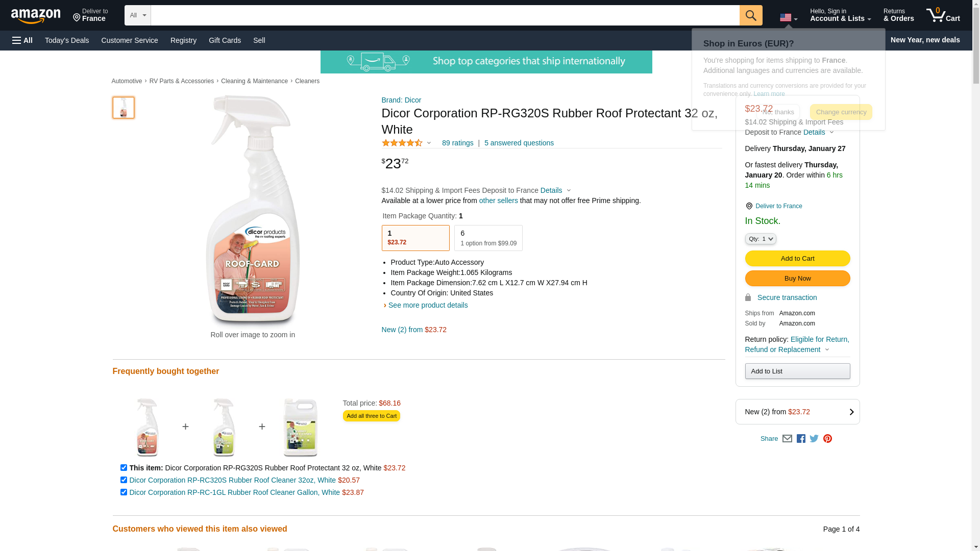The image size is (980, 551).
Task: Open the shopping cart icon
Action: (943, 15)
